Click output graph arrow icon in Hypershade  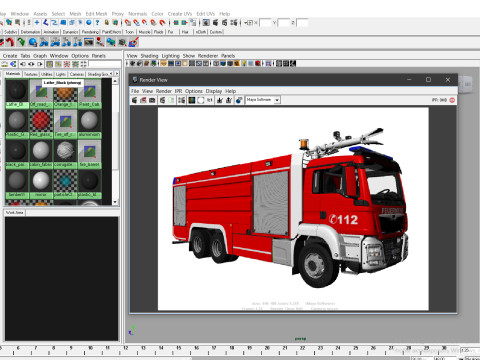tap(40, 64)
